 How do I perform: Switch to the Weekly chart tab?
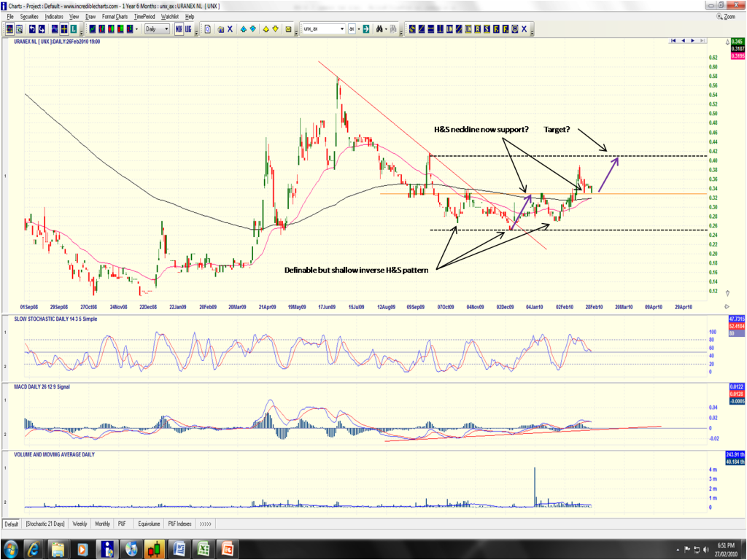pyautogui.click(x=80, y=524)
